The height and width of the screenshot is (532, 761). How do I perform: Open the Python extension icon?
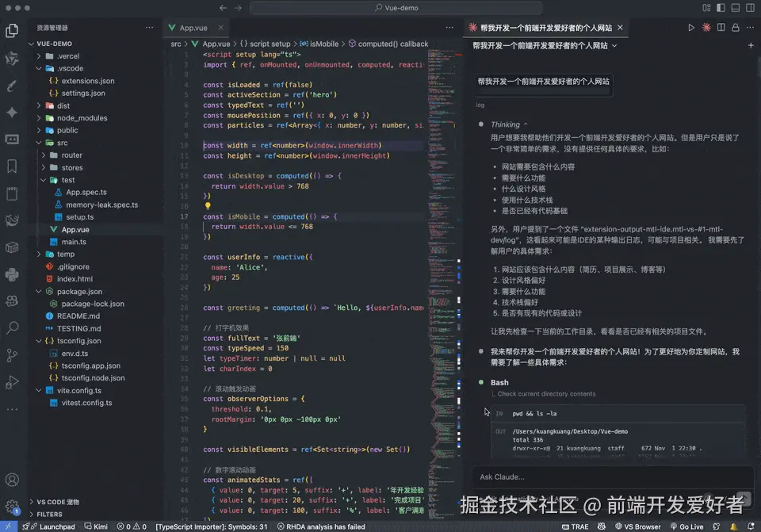pyautogui.click(x=12, y=275)
